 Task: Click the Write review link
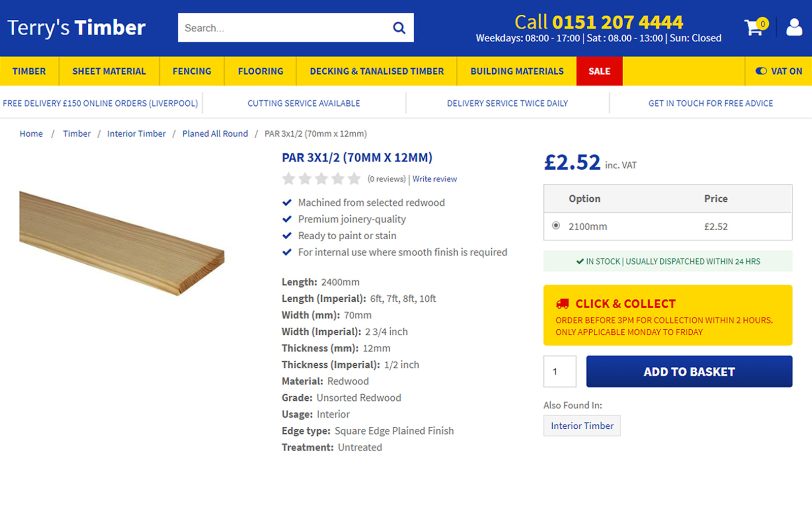434,179
